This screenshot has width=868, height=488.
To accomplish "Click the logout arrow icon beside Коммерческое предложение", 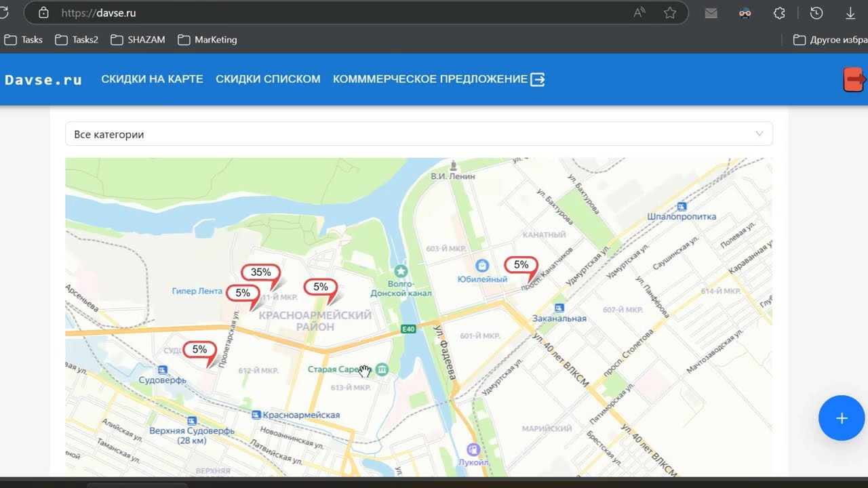I will [537, 79].
